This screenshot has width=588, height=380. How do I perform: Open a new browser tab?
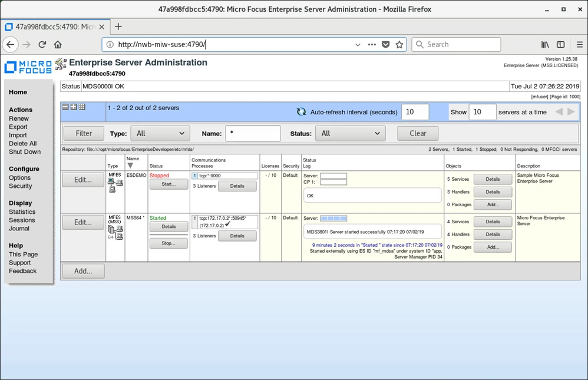pos(118,27)
